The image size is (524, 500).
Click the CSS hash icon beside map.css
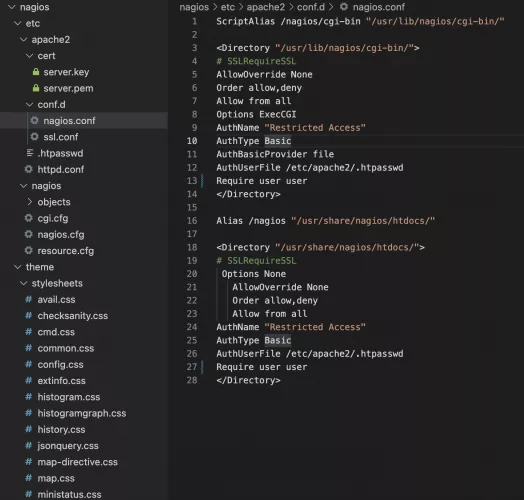pos(29,478)
